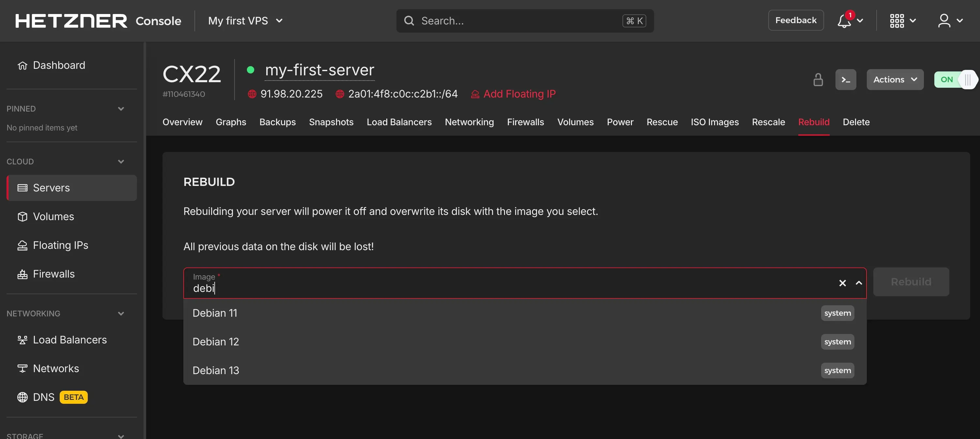Open the My first VPS project dropdown

click(x=245, y=21)
